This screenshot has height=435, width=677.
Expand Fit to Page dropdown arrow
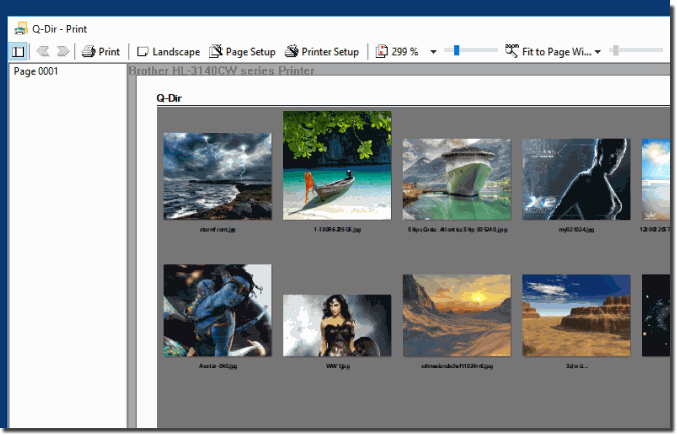click(x=598, y=52)
